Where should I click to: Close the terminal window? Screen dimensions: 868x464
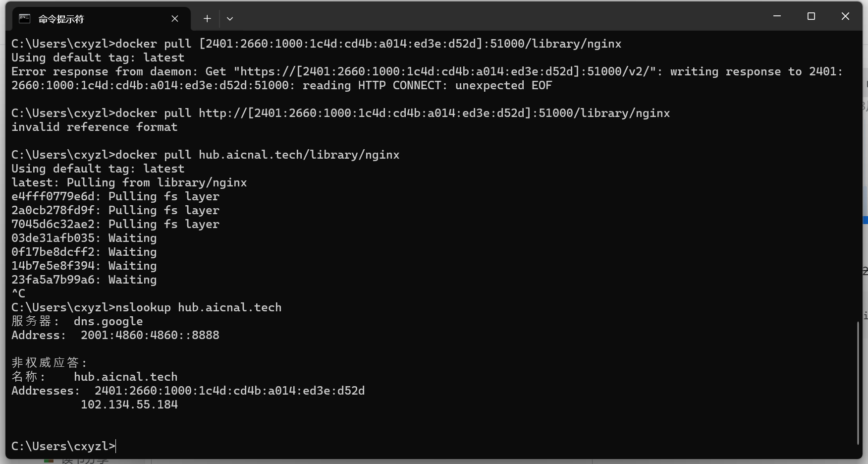(x=845, y=16)
